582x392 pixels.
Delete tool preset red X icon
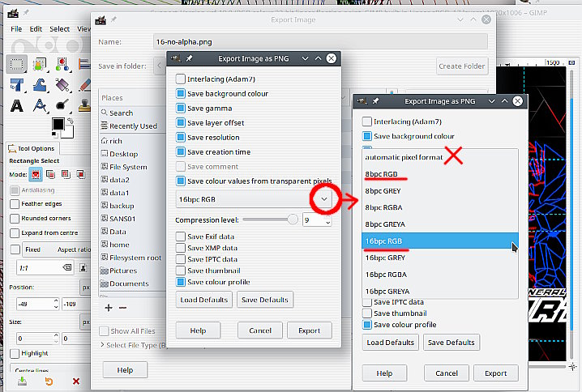(x=76, y=381)
